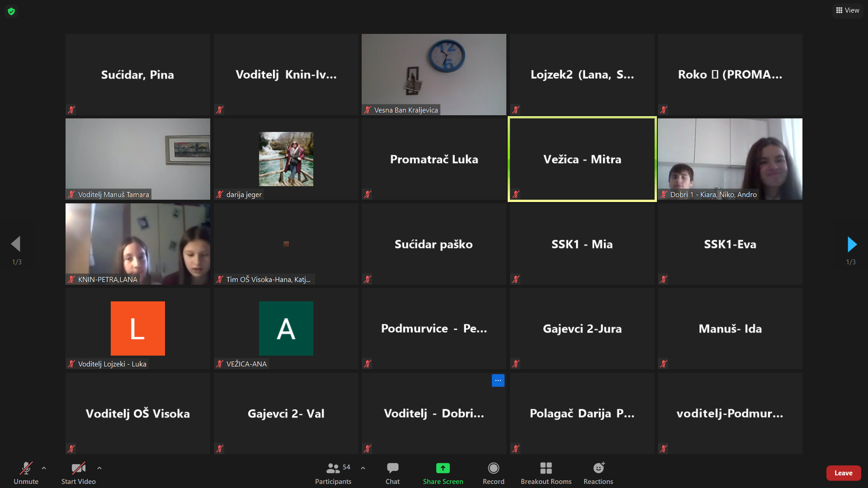Click the muted mic icon on Voditelj OŠ Visoka
Viewport: 868px width, 488px height.
[71, 449]
